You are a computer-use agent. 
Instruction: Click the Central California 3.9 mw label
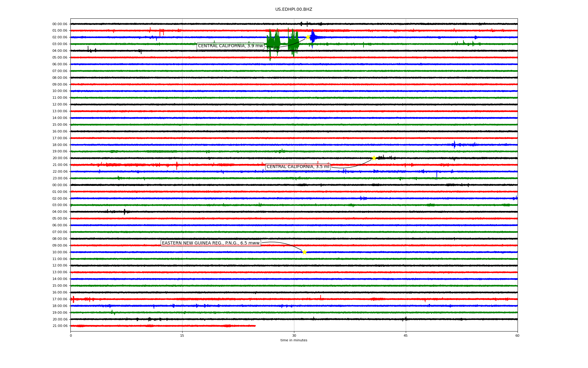pos(230,46)
